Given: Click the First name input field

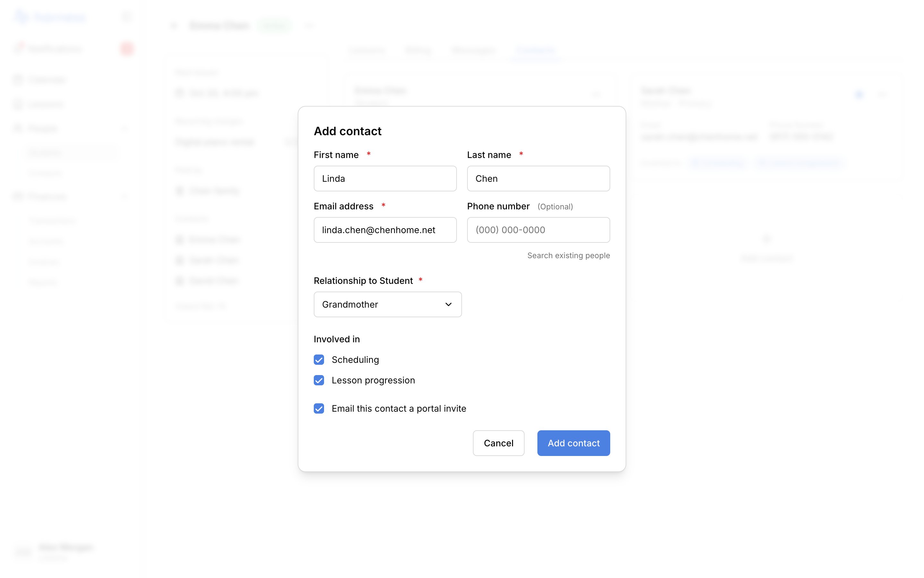Looking at the screenshot, I should click(x=385, y=179).
